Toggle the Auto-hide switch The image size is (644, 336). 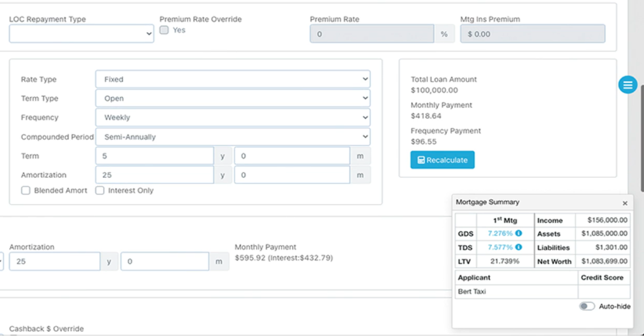(587, 306)
